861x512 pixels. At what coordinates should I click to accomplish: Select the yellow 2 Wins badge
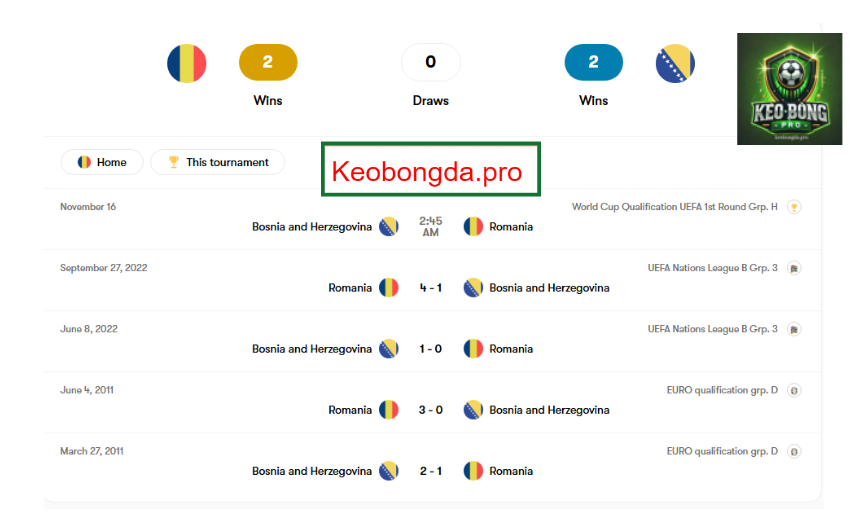[x=268, y=62]
